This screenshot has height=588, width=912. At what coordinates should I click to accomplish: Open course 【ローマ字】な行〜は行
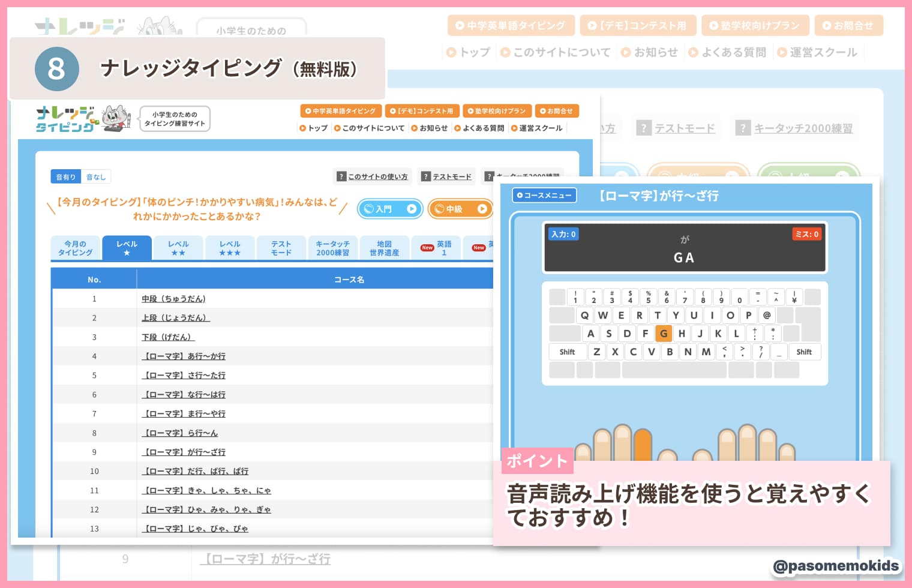(184, 395)
